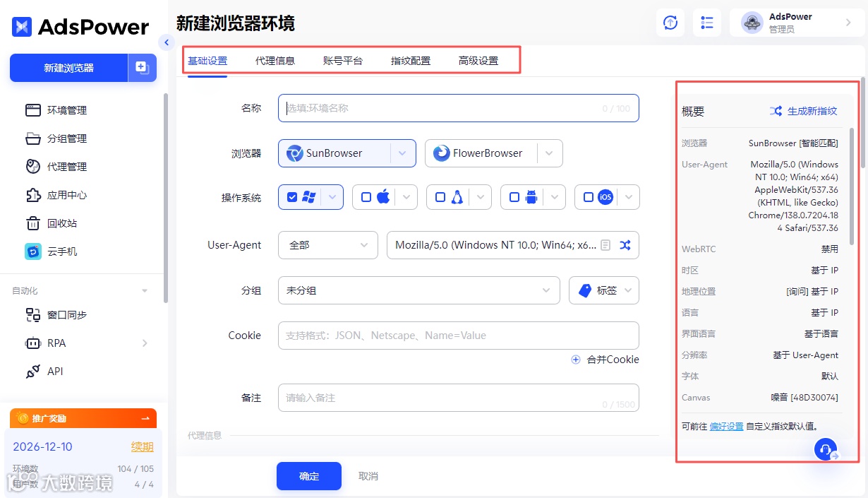
Task: Toggle the macOS Apple checkbox
Action: tap(366, 197)
